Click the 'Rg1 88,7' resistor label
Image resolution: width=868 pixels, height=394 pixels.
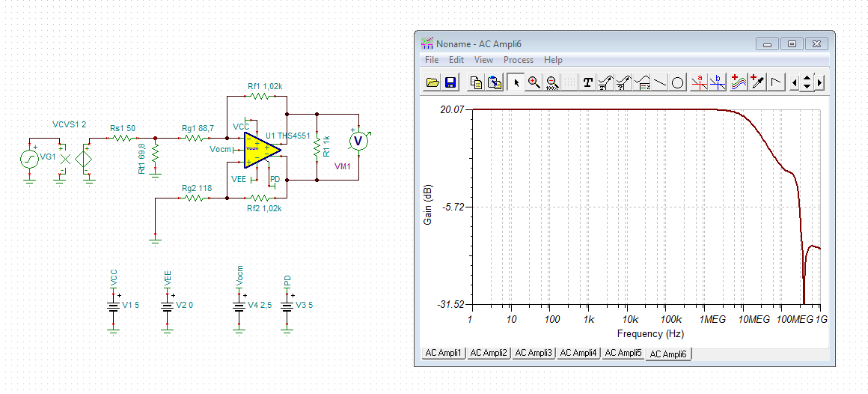(x=198, y=128)
